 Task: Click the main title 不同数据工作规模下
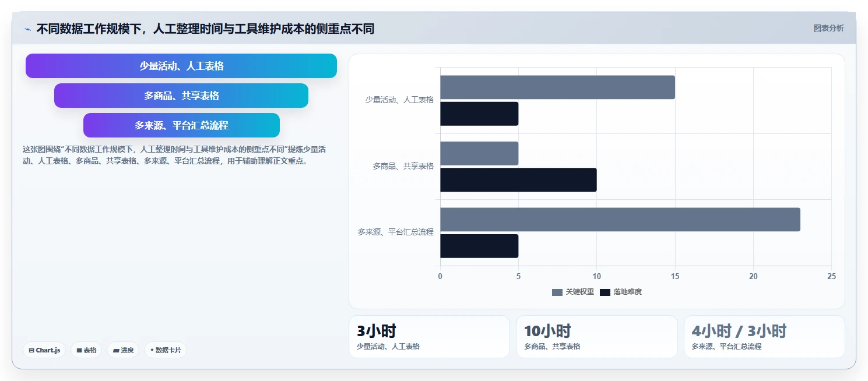[205, 29]
